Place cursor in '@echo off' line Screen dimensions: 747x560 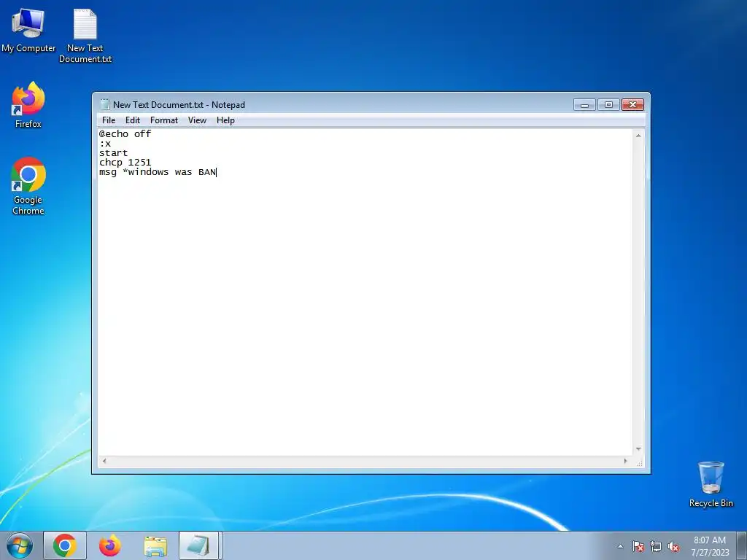(x=125, y=134)
